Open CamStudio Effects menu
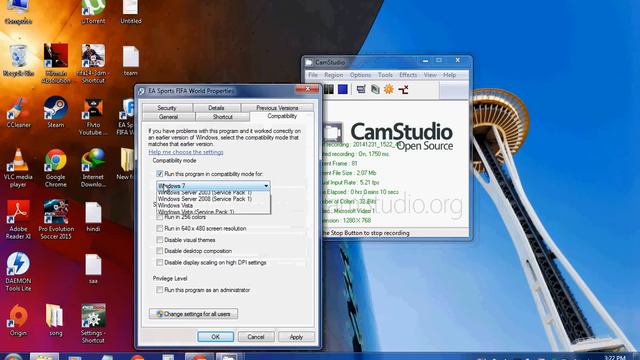 (408, 75)
